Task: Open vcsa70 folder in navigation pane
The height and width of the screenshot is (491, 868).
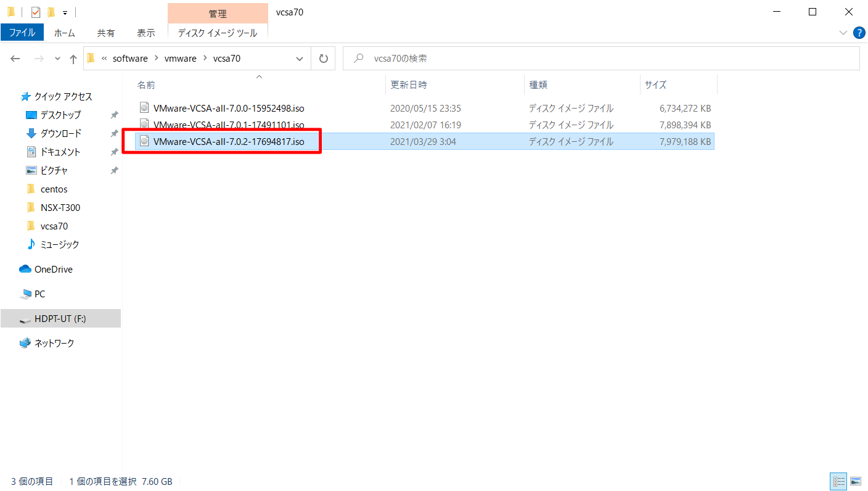Action: pyautogui.click(x=54, y=226)
